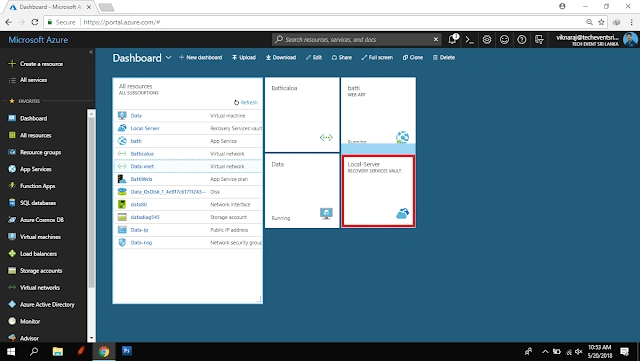Open Windows Action Center notifications
Image resolution: width=640 pixels, height=361 pixels.
tap(625, 352)
